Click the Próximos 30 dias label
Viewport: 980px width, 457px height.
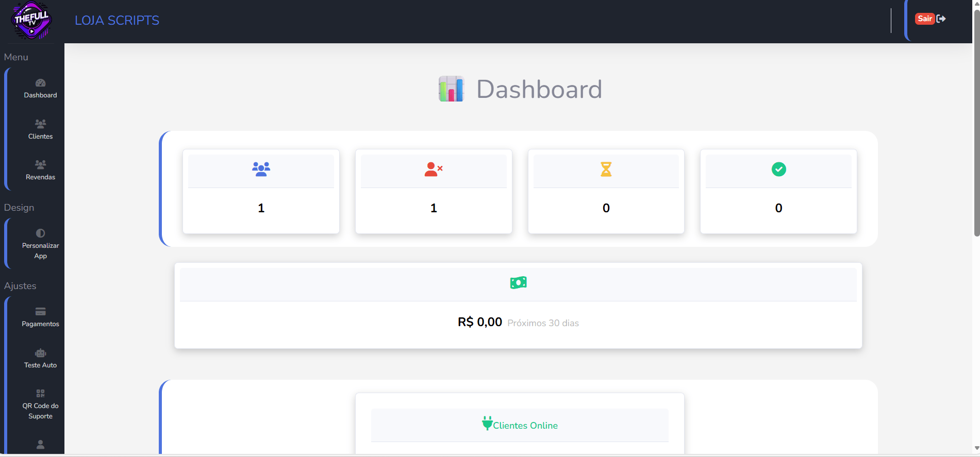(x=543, y=323)
